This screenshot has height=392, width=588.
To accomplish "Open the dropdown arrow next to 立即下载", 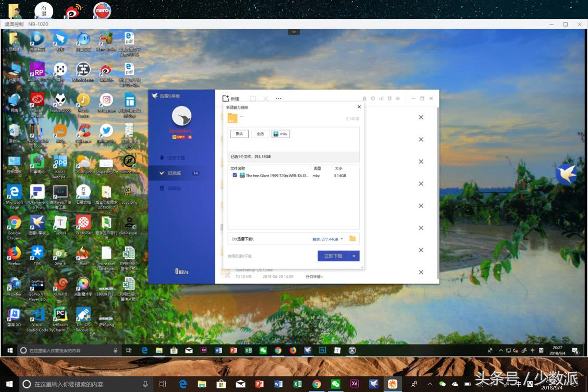I will pos(354,256).
